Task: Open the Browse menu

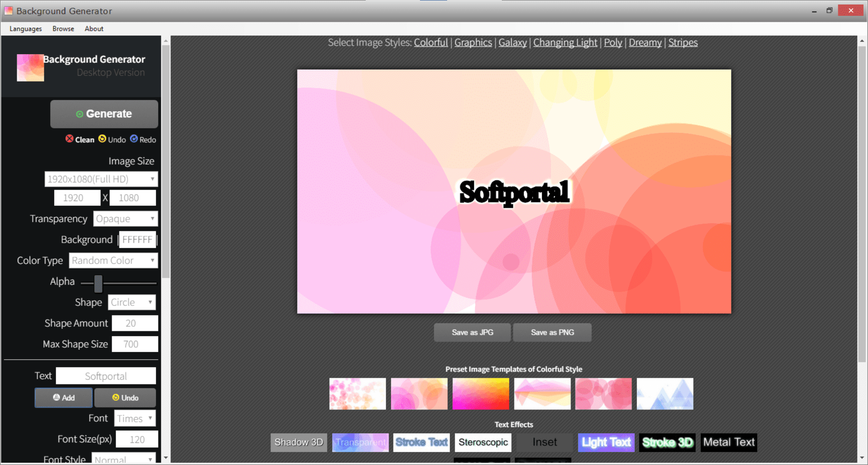Action: click(x=63, y=28)
